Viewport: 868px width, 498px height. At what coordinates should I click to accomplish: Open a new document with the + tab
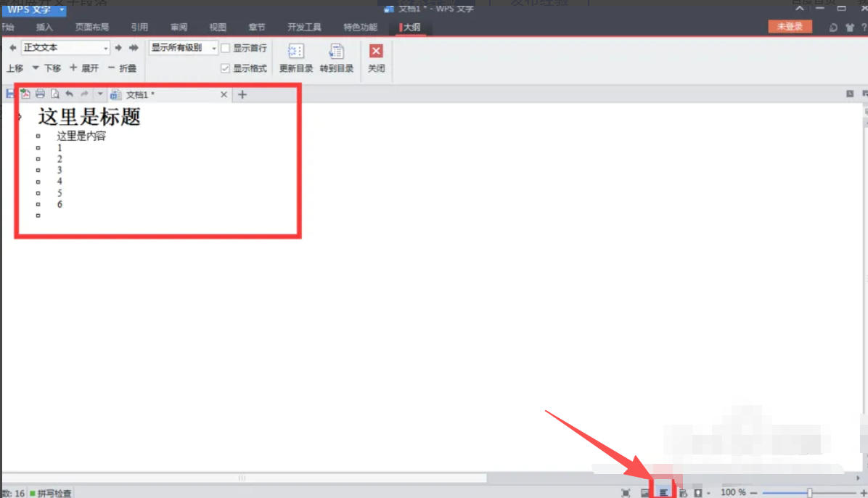[x=242, y=94]
